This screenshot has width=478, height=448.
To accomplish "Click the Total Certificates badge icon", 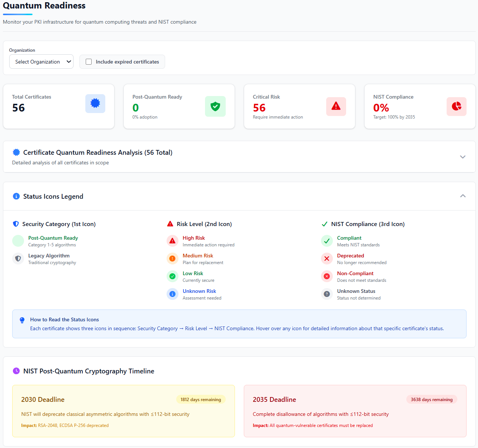I will 95,103.
